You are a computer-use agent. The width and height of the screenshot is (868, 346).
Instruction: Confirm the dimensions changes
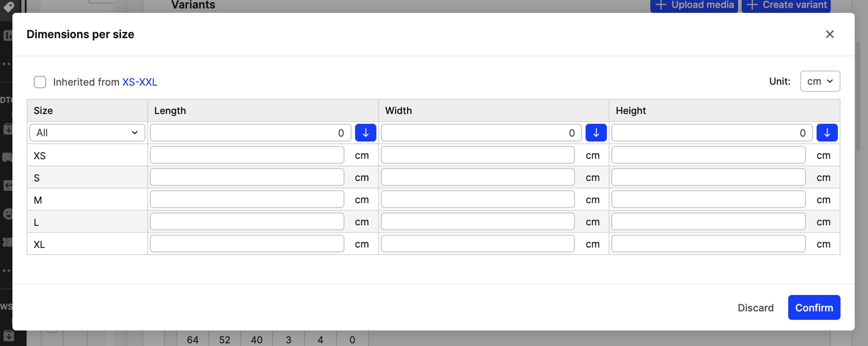click(x=814, y=307)
